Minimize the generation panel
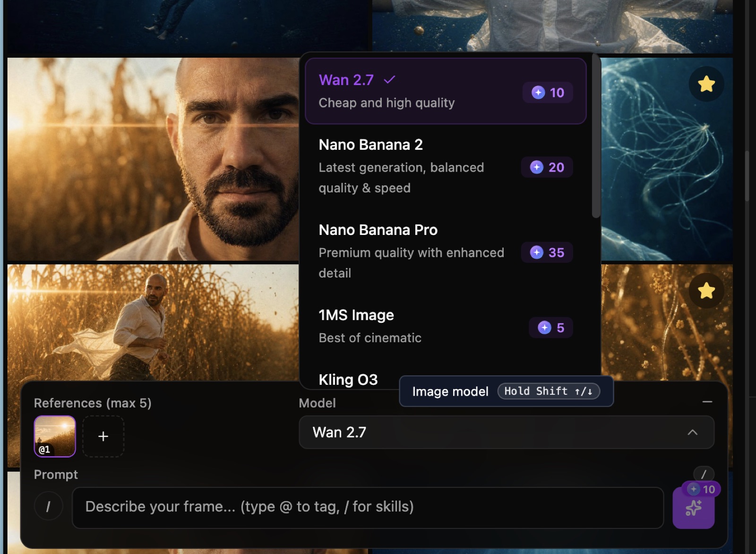The width and height of the screenshot is (756, 554). coord(707,402)
